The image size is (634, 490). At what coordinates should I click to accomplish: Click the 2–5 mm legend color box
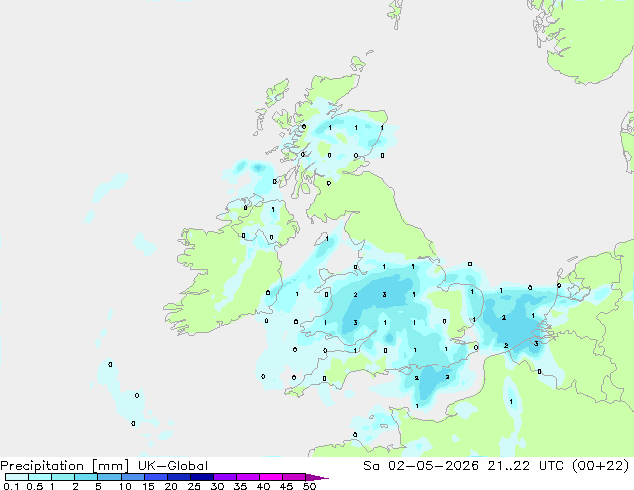(86, 477)
